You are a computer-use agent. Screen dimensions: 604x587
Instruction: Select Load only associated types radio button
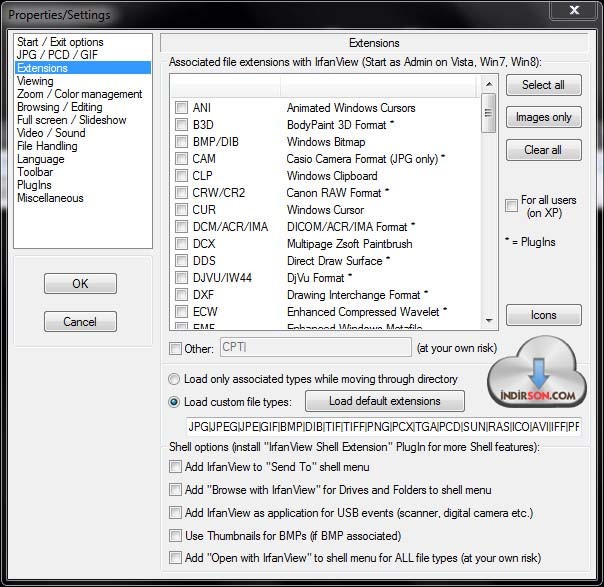[x=174, y=379]
